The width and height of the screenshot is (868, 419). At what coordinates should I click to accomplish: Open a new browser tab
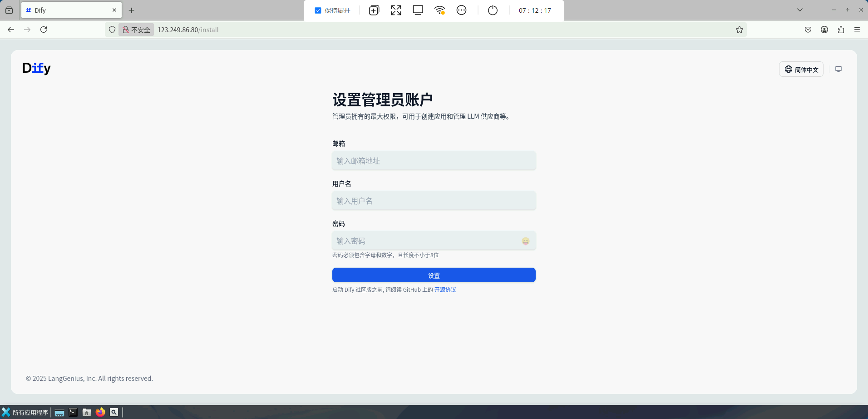(x=132, y=10)
